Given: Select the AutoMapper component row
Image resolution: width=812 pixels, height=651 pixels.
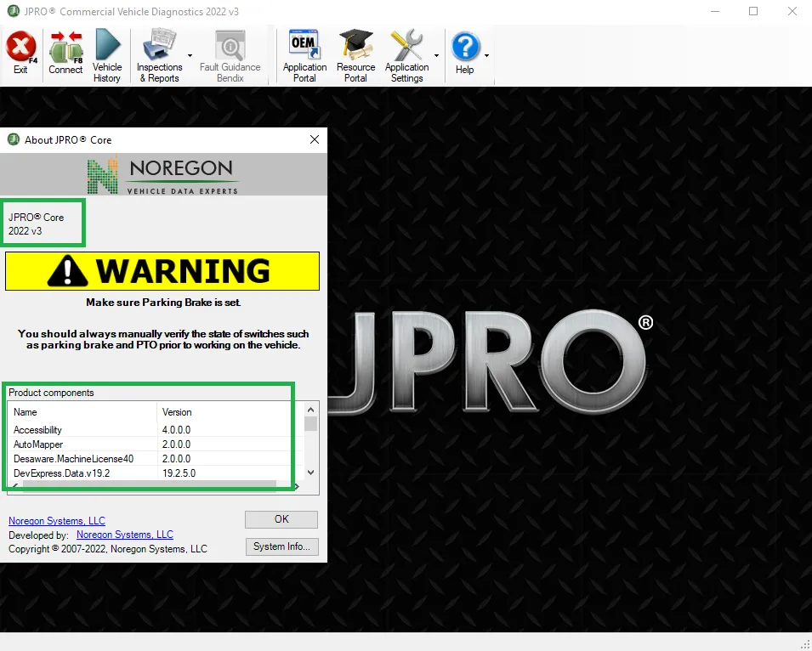Looking at the screenshot, I should pyautogui.click(x=156, y=444).
